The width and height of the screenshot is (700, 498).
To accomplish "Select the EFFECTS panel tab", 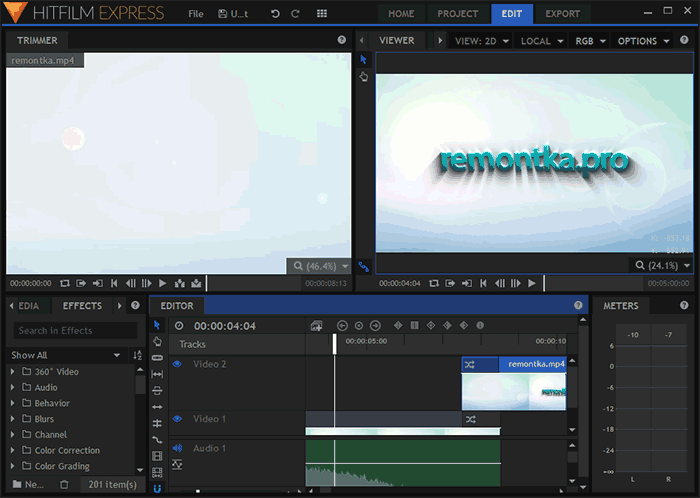I will point(82,306).
